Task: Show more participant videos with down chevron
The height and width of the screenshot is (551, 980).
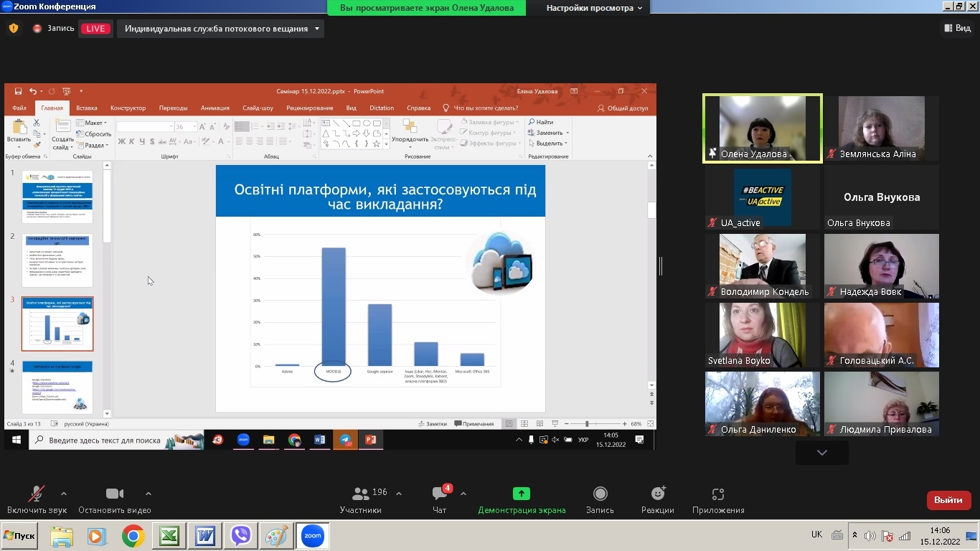Action: 821,453
